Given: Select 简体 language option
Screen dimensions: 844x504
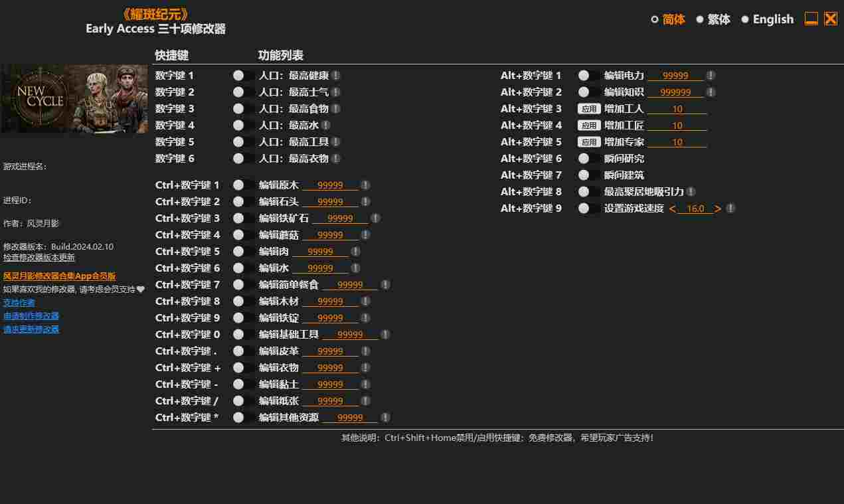Looking at the screenshot, I should [668, 19].
